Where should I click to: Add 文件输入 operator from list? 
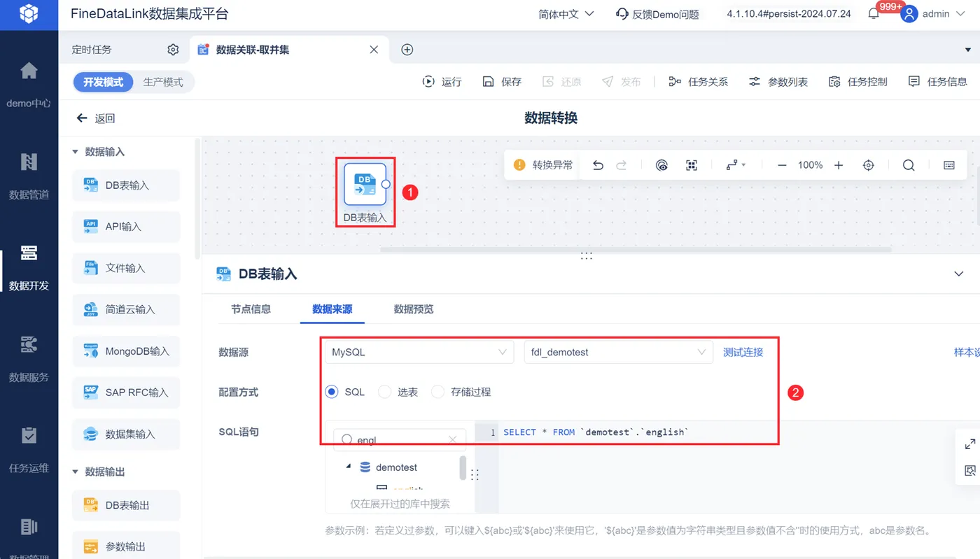pos(126,268)
